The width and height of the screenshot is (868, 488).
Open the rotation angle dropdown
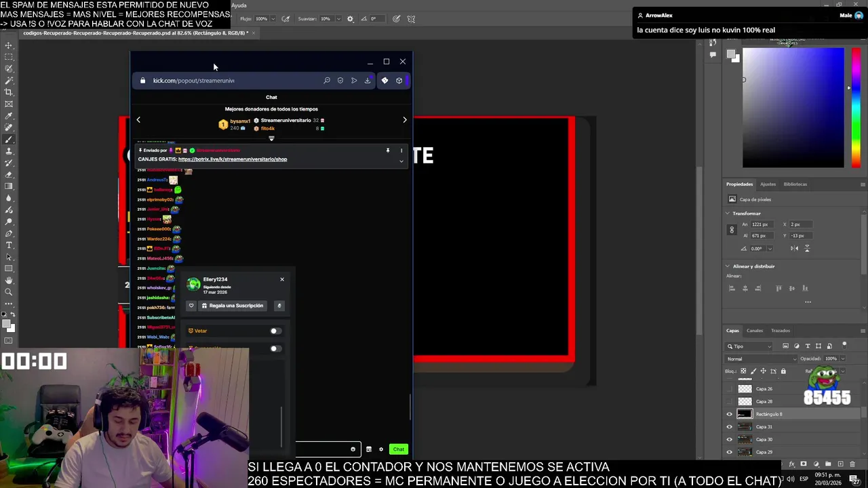coord(770,249)
